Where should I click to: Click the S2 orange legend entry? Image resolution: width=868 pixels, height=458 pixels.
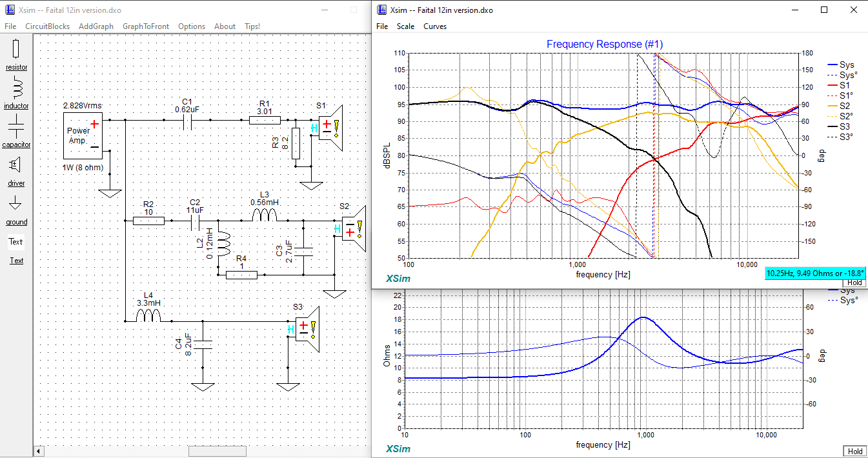tap(839, 105)
